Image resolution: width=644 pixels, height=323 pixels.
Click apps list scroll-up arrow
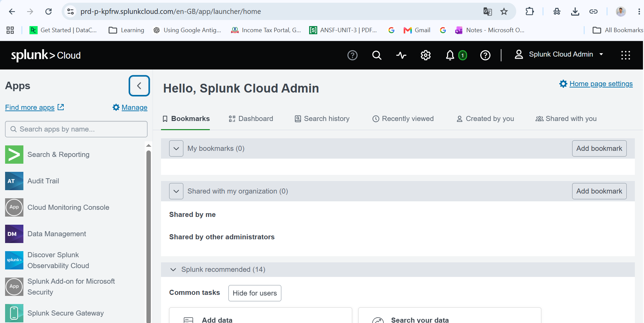pos(148,145)
